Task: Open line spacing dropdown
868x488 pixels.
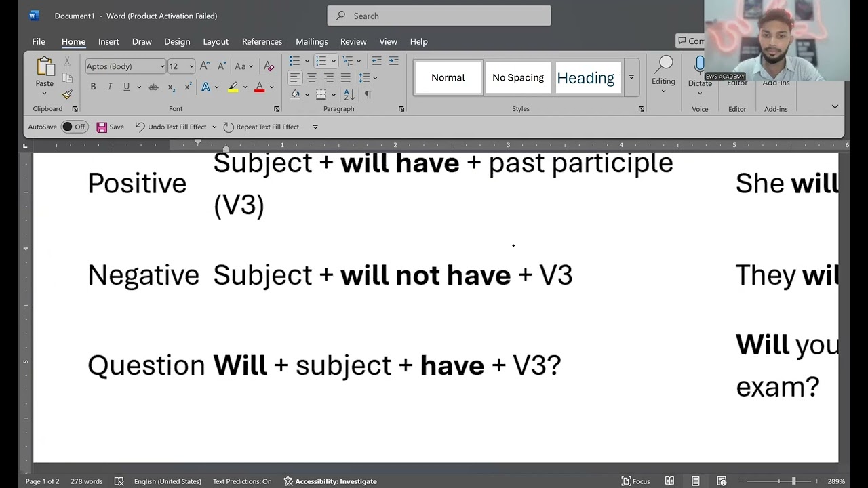Action: [368, 78]
